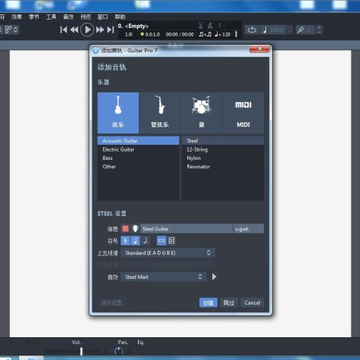Image resolution: width=360 pixels, height=360 pixels.
Task: Choose Other in instrument list
Action: 138,167
